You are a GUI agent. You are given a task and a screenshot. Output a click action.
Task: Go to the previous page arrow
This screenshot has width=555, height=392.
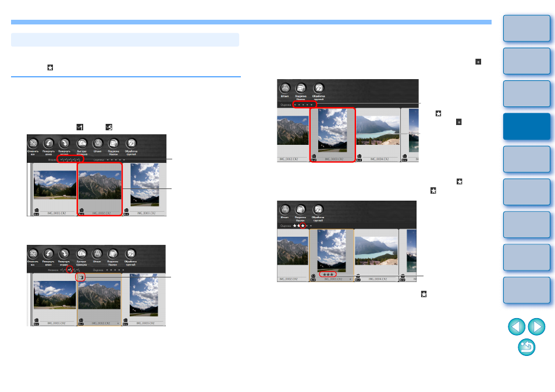point(517,326)
